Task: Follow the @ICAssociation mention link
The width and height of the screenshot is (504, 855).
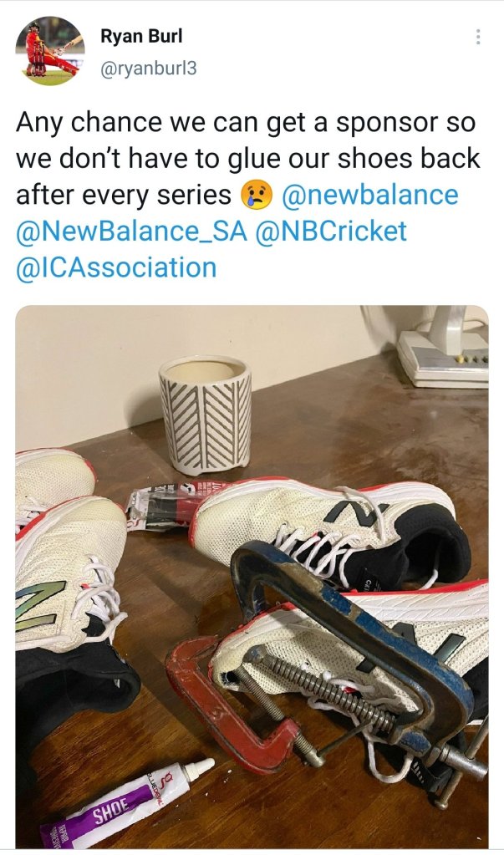Action: click(x=116, y=267)
